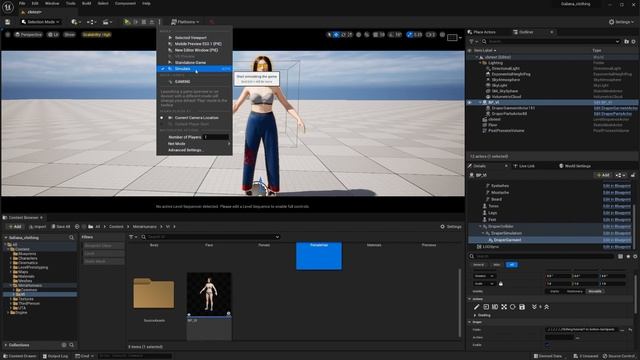Open the File menu

[x=22, y=3]
